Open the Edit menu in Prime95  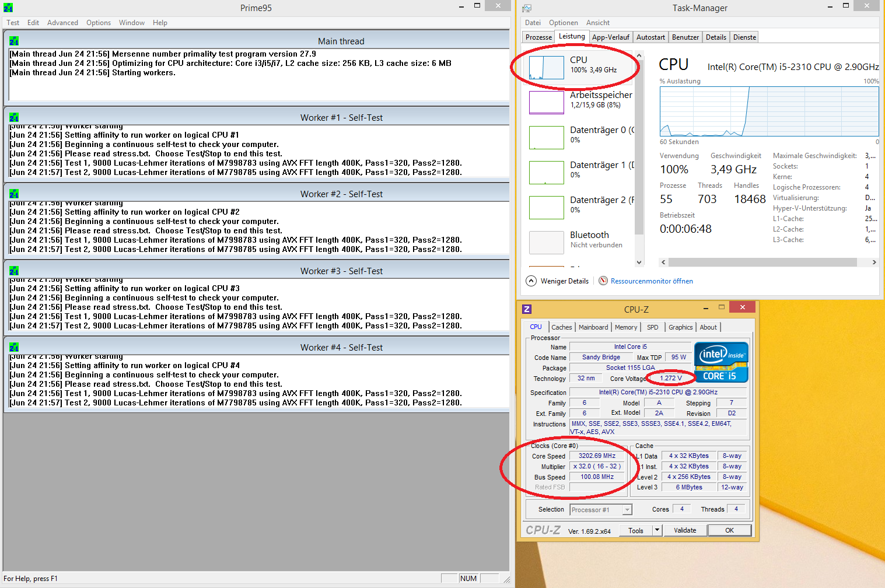(33, 23)
